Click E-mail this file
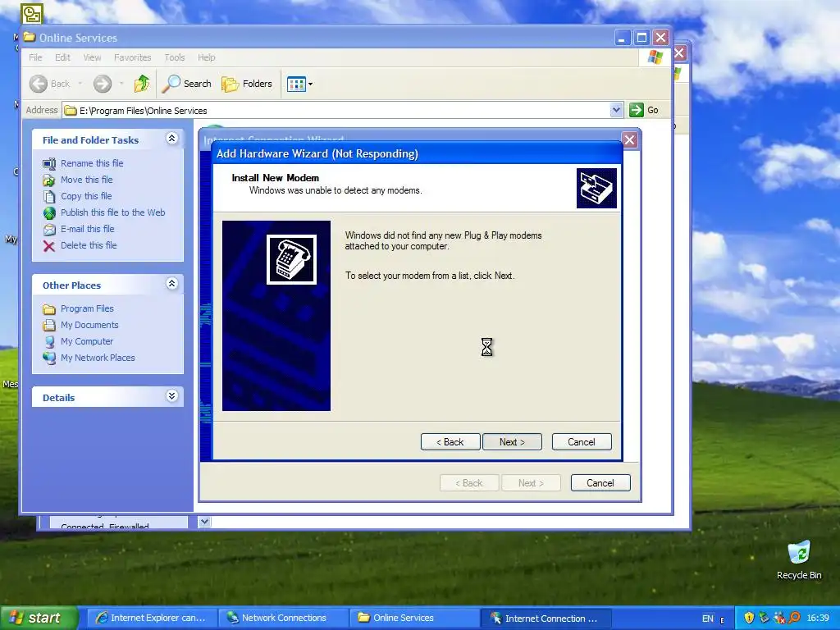 pos(87,229)
